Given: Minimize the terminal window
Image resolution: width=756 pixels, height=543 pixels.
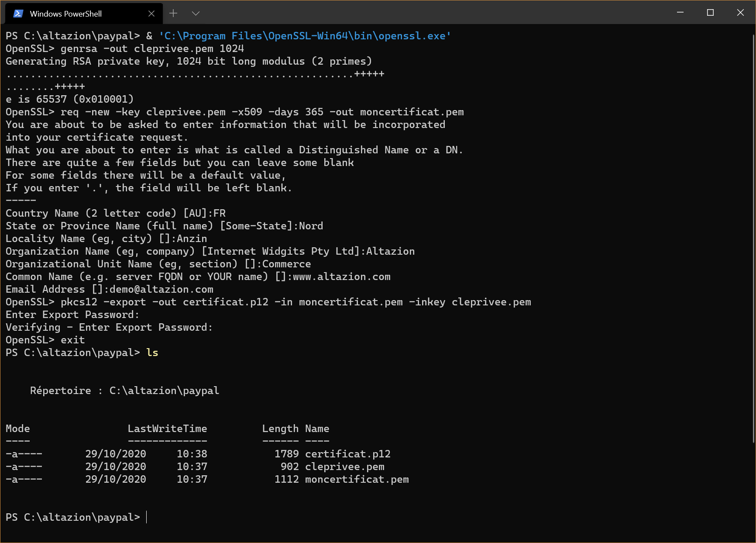Looking at the screenshot, I should (680, 12).
